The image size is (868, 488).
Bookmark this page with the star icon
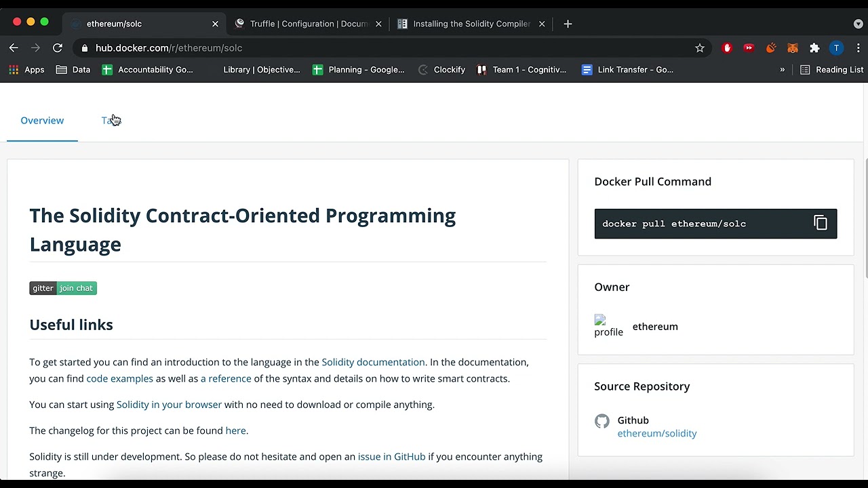click(x=700, y=48)
